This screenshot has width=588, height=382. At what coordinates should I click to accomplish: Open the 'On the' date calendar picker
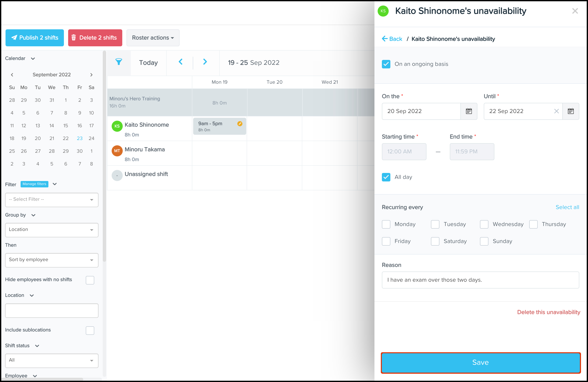468,111
